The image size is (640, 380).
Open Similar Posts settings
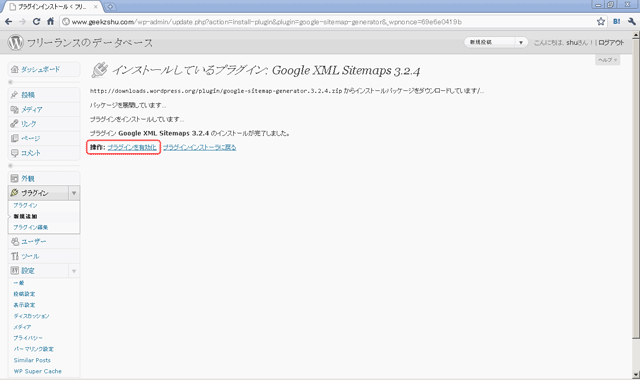click(32, 360)
